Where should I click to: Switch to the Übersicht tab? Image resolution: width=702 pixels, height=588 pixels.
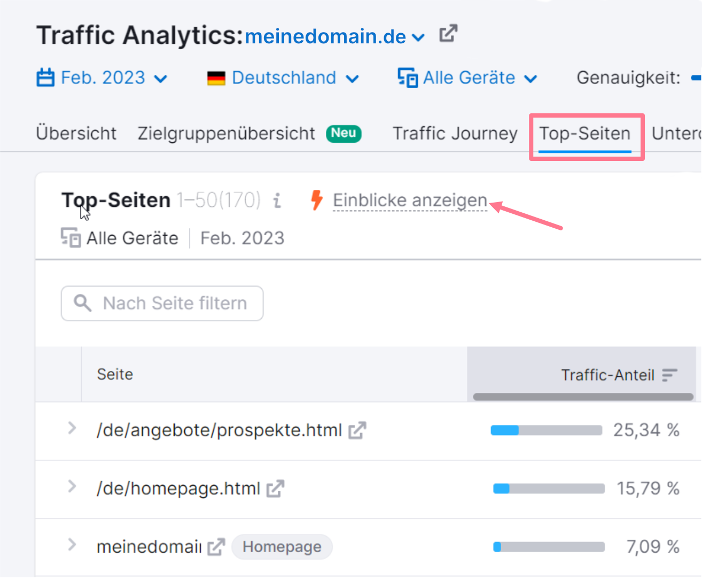tap(76, 133)
